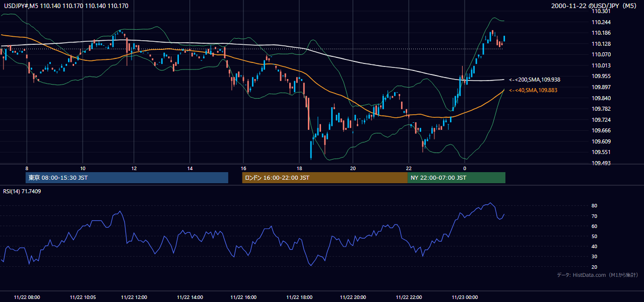Click the RSI scale value 50
The width and height of the screenshot is (644, 302).
point(595,236)
